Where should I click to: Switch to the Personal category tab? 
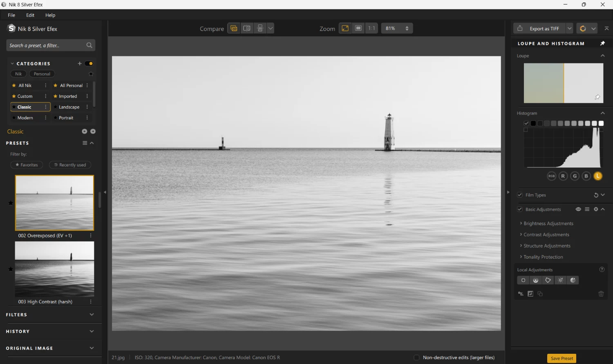[x=42, y=74]
